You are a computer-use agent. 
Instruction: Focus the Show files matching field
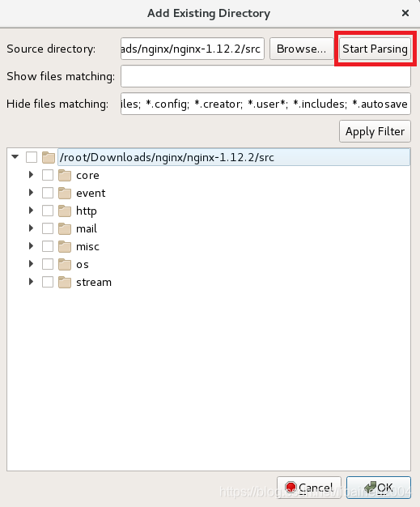coord(265,76)
